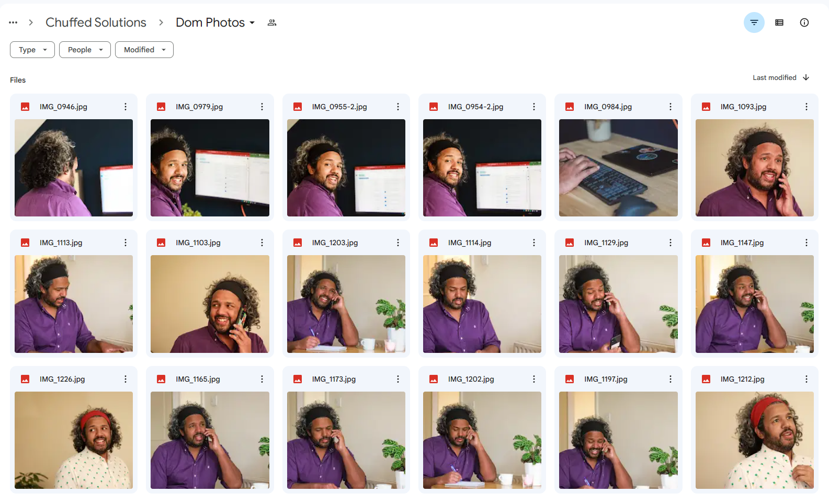Select the IMG_0984.jpg keyboard photo thumbnail

coord(618,168)
